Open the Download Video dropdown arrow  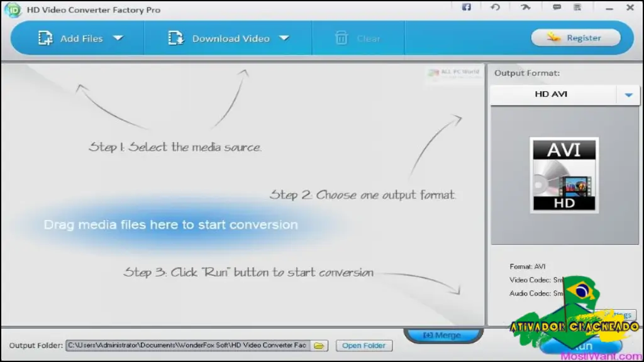(284, 38)
